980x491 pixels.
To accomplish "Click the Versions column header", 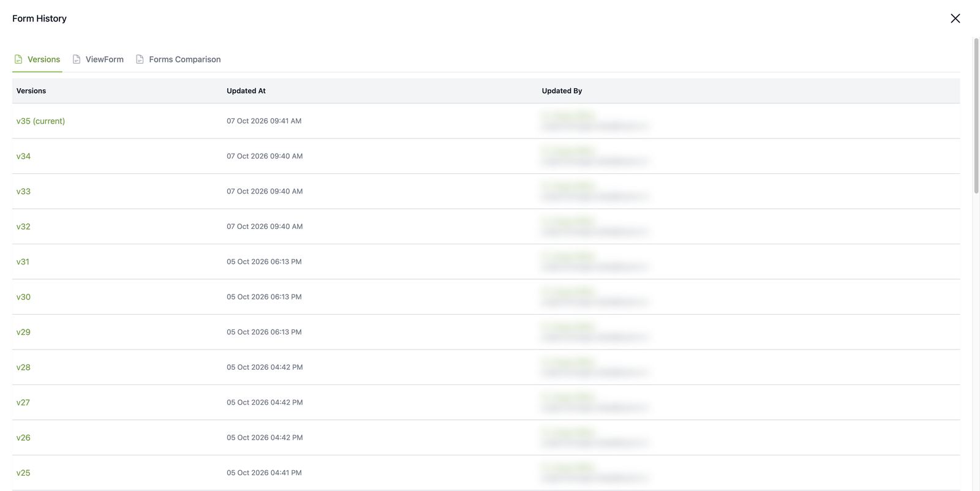I will 31,91.
